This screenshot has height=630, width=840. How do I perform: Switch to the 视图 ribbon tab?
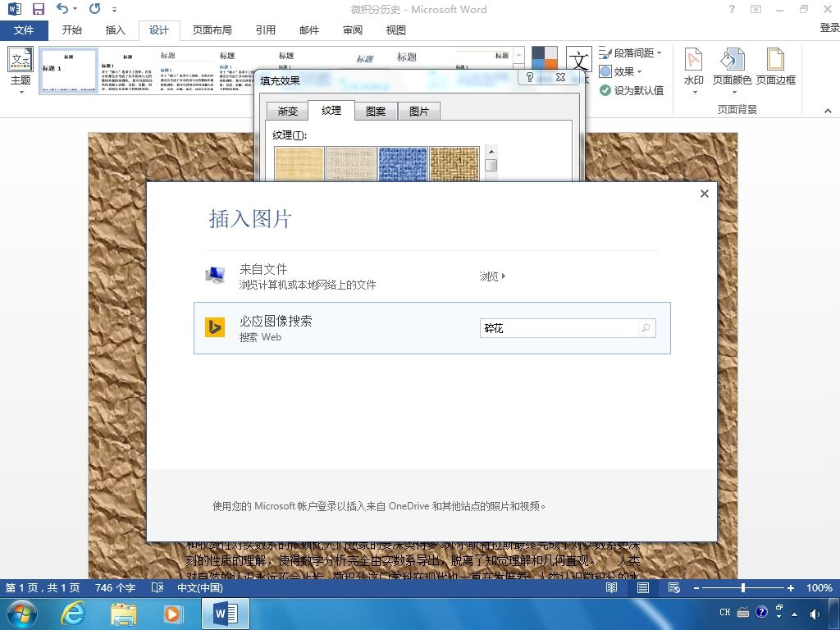[396, 30]
